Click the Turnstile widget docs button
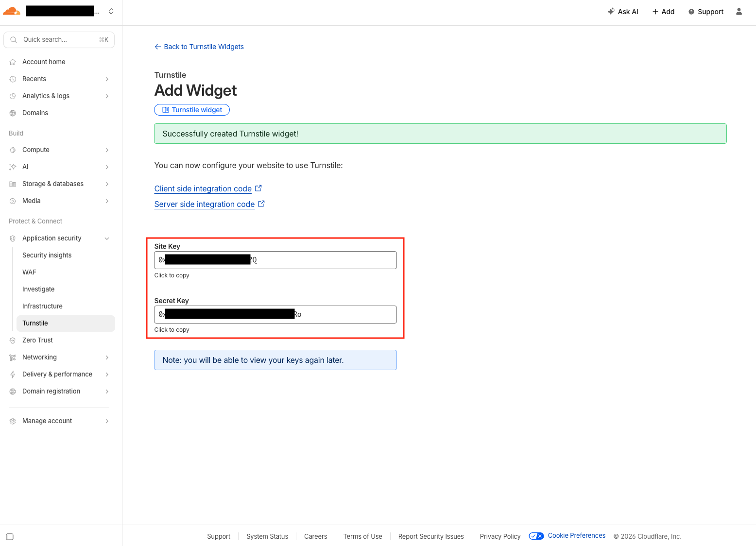Screen dimensions: 756x546 pyautogui.click(x=192, y=110)
